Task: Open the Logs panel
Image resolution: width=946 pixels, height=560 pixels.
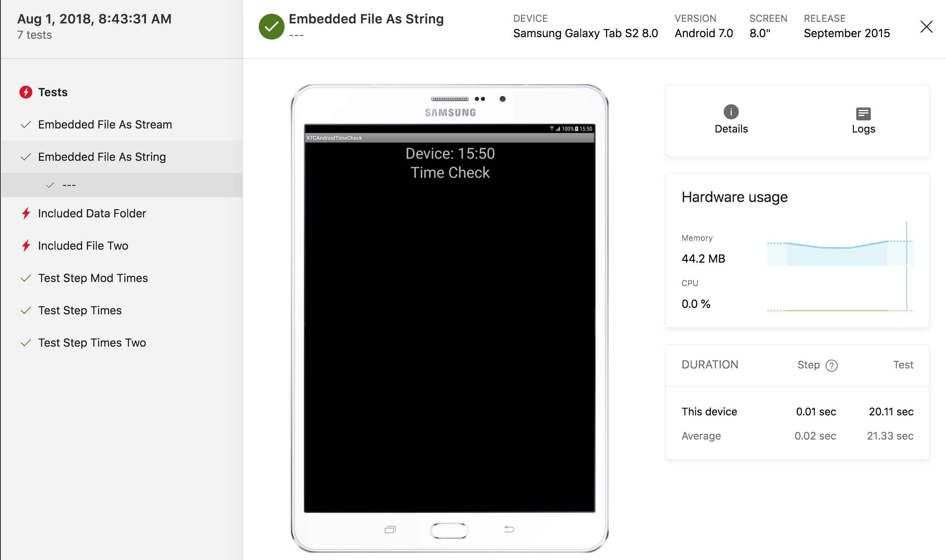Action: tap(864, 120)
